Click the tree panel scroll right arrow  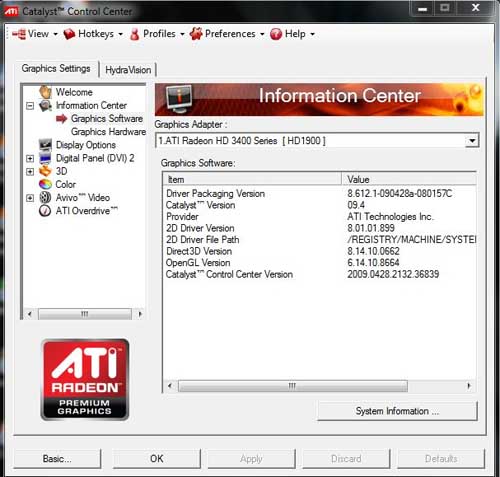140,314
